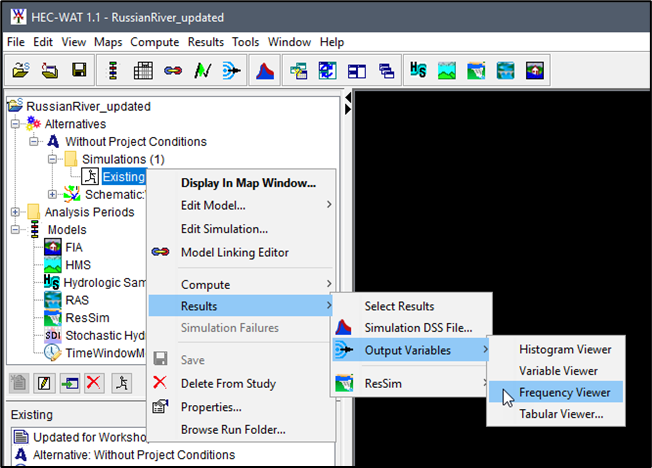Select the FIA model in the tree
This screenshot has width=652, height=468.
tap(74, 248)
